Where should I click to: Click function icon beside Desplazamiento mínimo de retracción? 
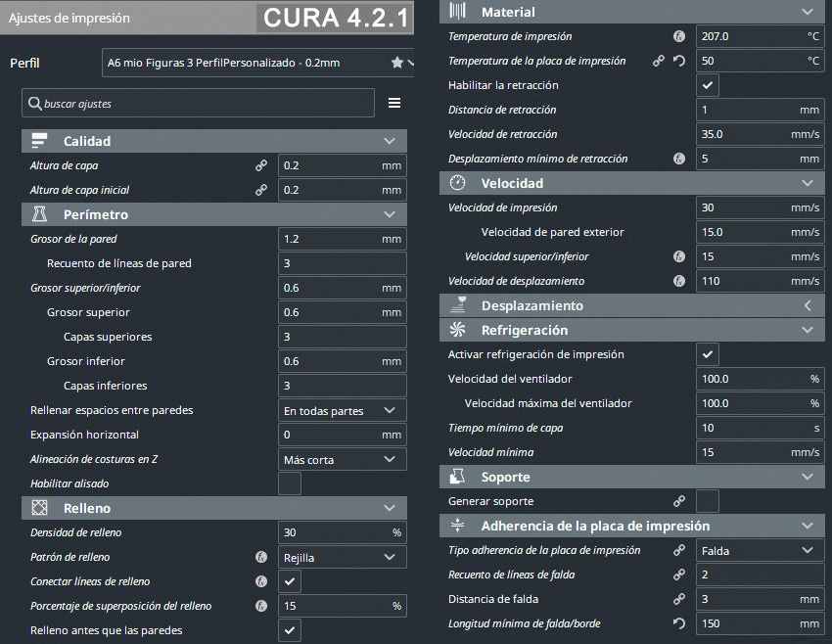click(679, 159)
